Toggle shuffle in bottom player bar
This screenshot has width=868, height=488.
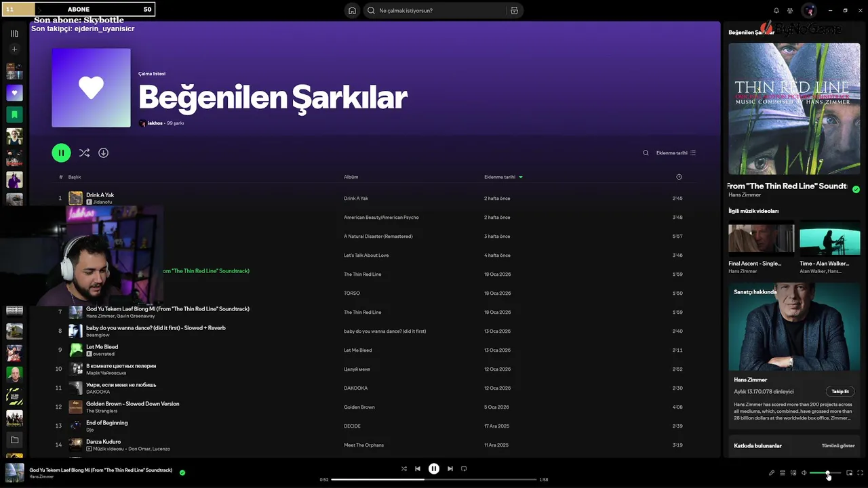click(x=403, y=468)
